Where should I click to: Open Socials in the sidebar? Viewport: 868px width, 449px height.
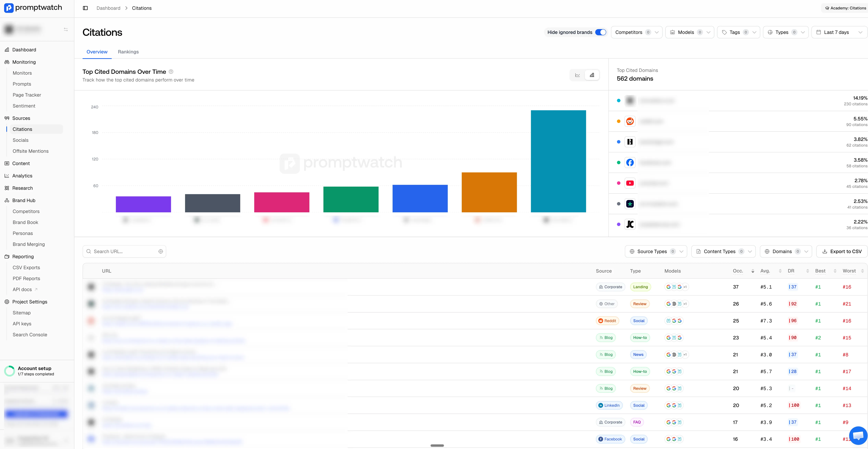coord(21,140)
